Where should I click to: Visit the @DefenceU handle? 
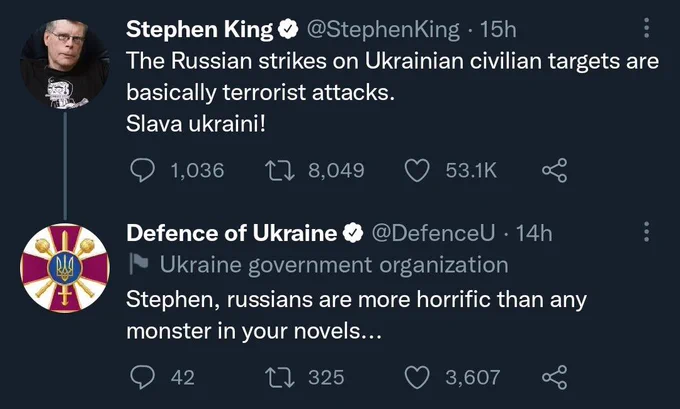433,233
